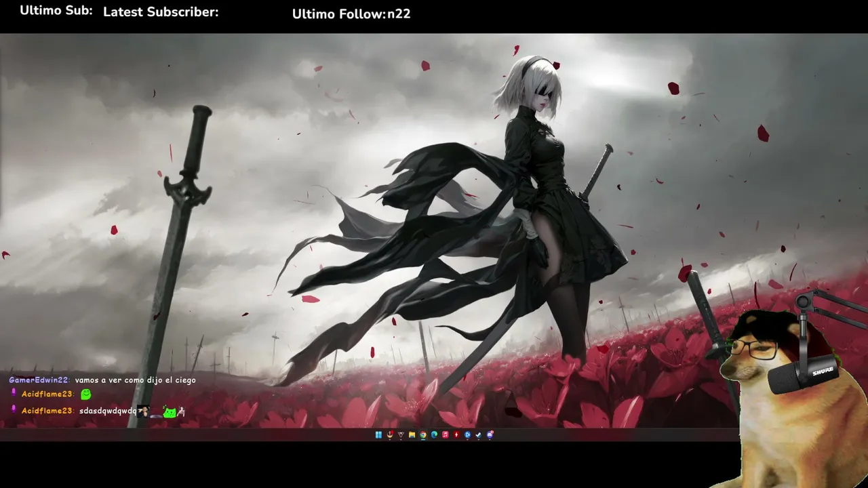This screenshot has width=868, height=488.
Task: Click the "Ultimo Follow:n22" overlay text
Action: [x=351, y=14]
